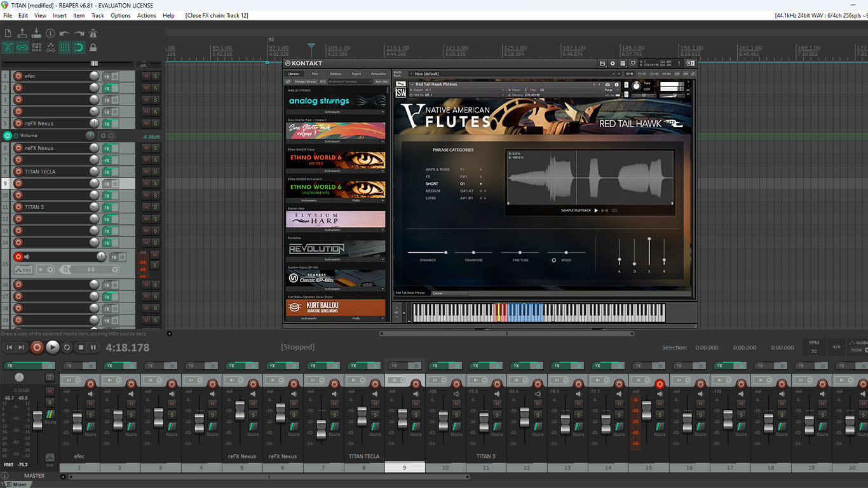The height and width of the screenshot is (488, 868).
Task: Go to project start transport button
Action: [9, 348]
